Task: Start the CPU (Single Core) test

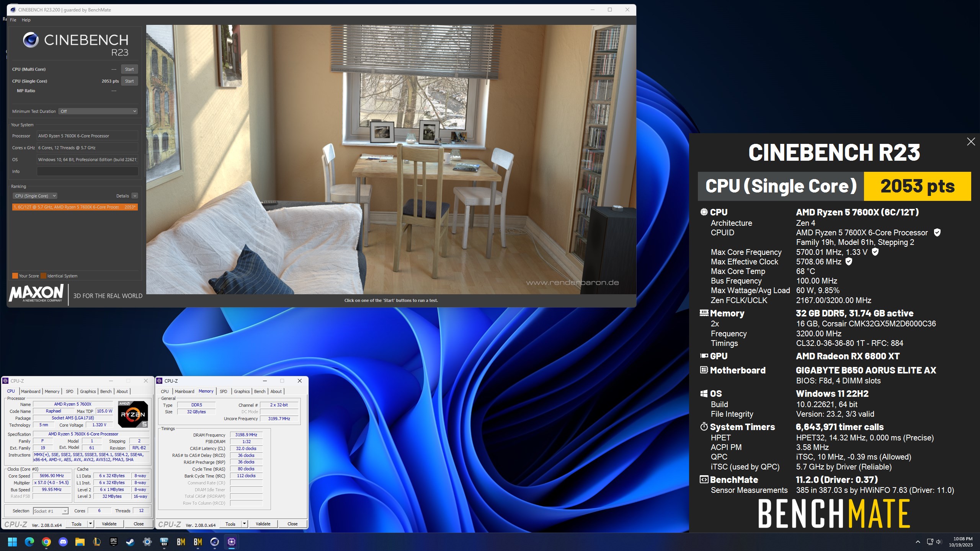Action: click(129, 81)
